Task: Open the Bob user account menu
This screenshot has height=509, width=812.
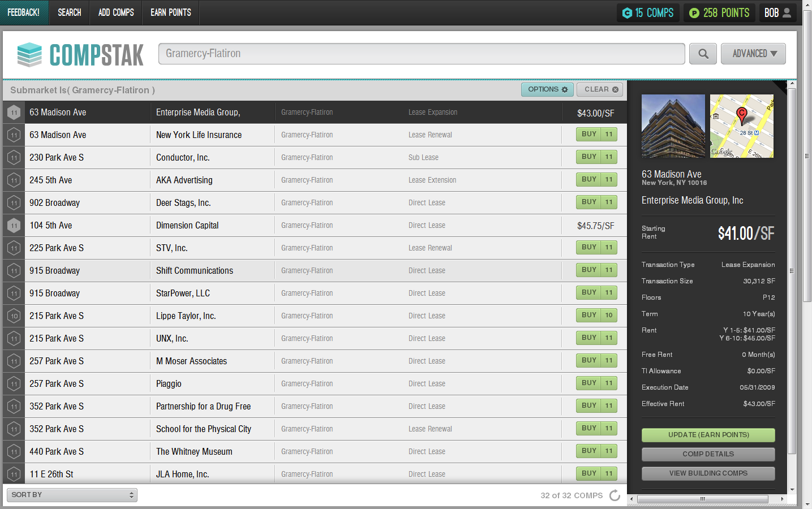Action: click(x=777, y=13)
